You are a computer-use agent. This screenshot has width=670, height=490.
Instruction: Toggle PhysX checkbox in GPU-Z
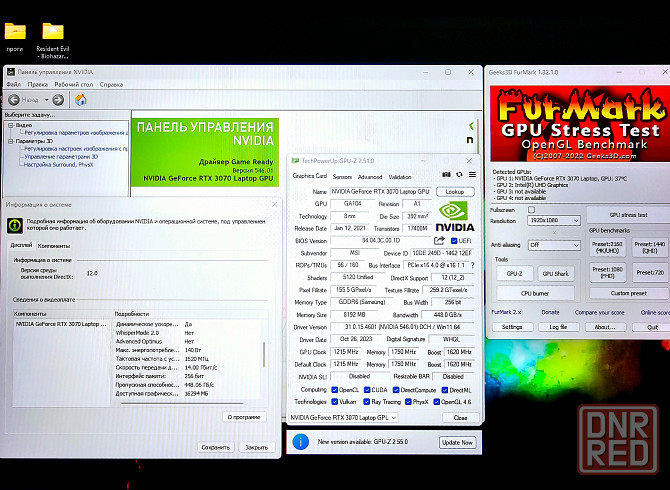tap(408, 402)
